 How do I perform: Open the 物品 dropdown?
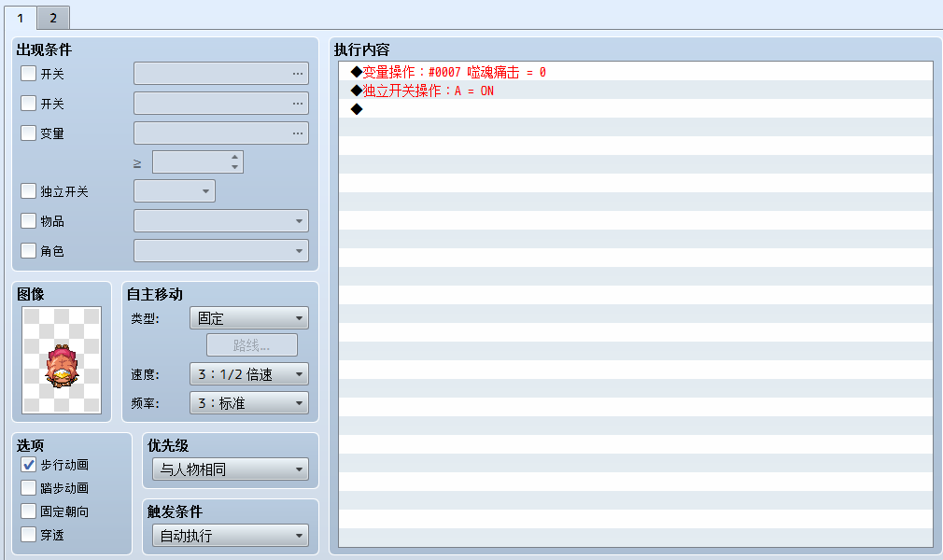coord(221,221)
